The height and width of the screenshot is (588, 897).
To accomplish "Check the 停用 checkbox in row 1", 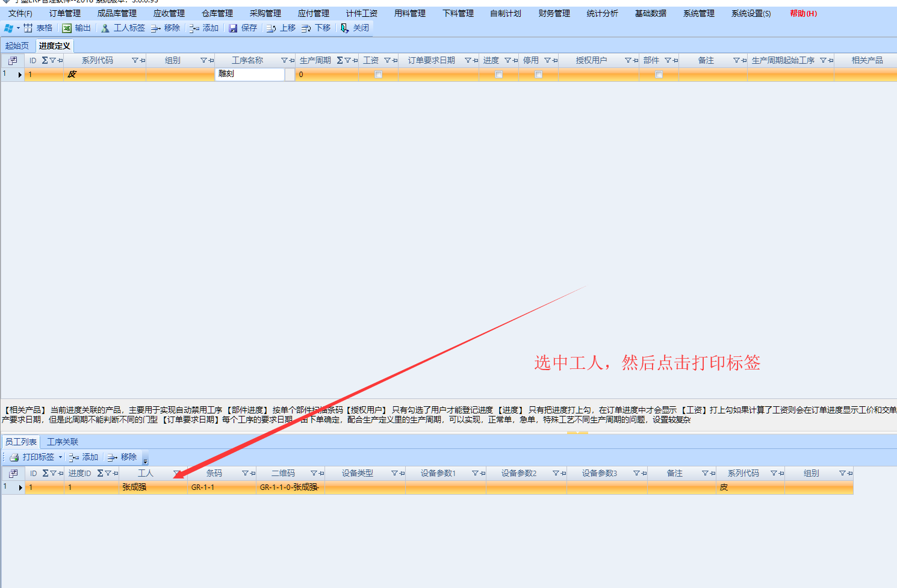I will (x=538, y=75).
